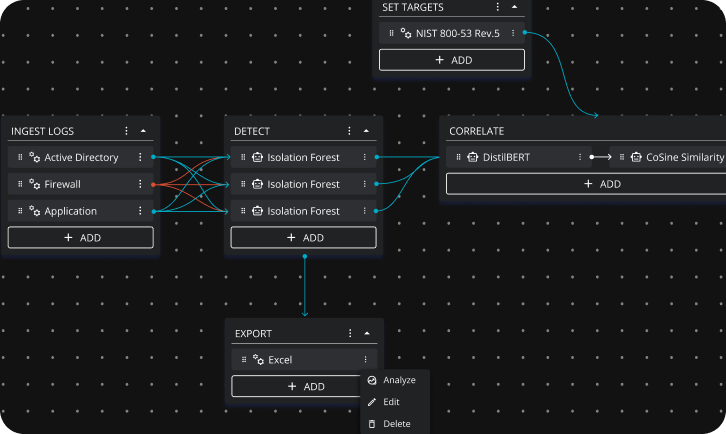Click the three-dot menu on Firewall row
The width and height of the screenshot is (726, 434).
coord(140,185)
